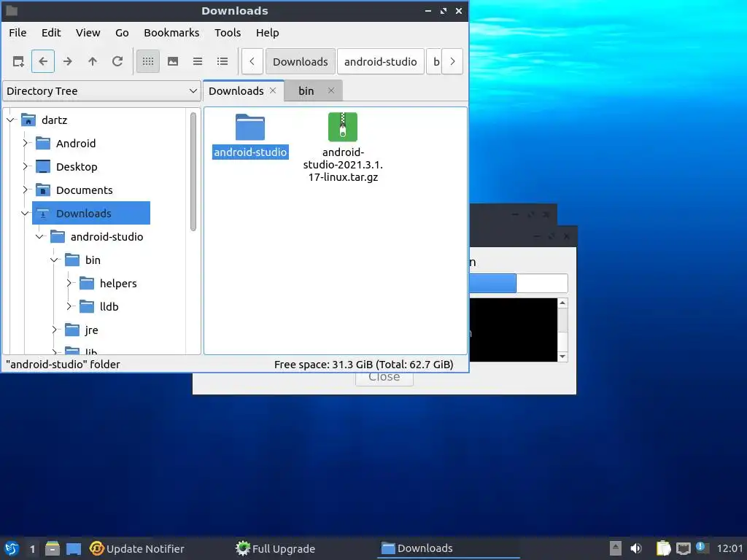Click the partially hidden 'b' path button
Viewport: 747px width, 560px height.
pyautogui.click(x=433, y=61)
